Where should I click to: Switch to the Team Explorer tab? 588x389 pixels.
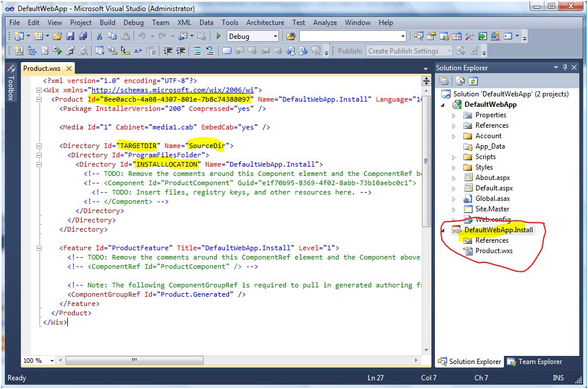pyautogui.click(x=535, y=362)
